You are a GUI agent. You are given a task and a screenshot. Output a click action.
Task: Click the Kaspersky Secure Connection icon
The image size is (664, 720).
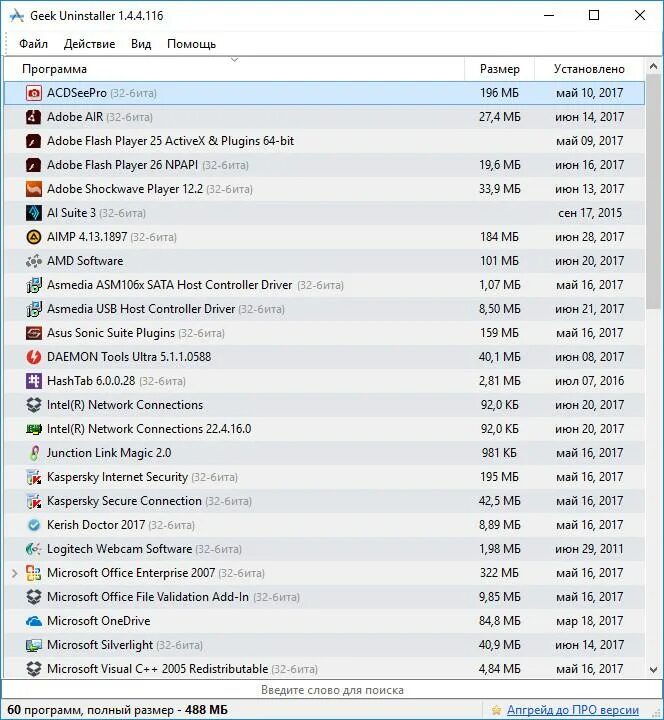34,501
